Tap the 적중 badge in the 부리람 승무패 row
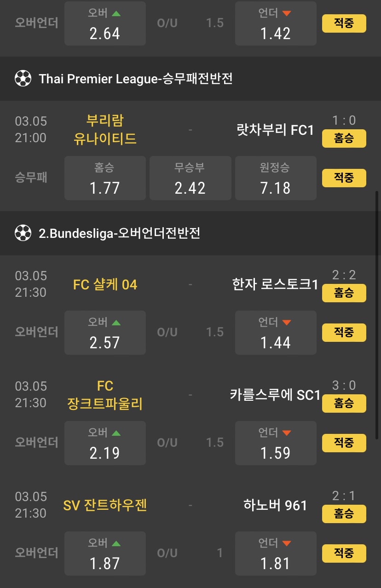Image resolution: width=381 pixels, height=588 pixels. (x=344, y=178)
